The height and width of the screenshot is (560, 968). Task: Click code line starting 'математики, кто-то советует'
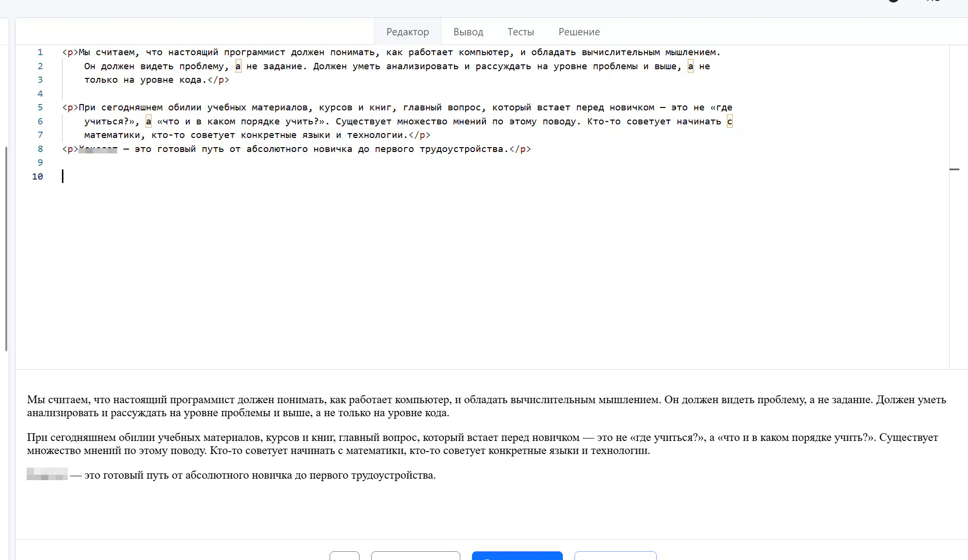point(257,135)
